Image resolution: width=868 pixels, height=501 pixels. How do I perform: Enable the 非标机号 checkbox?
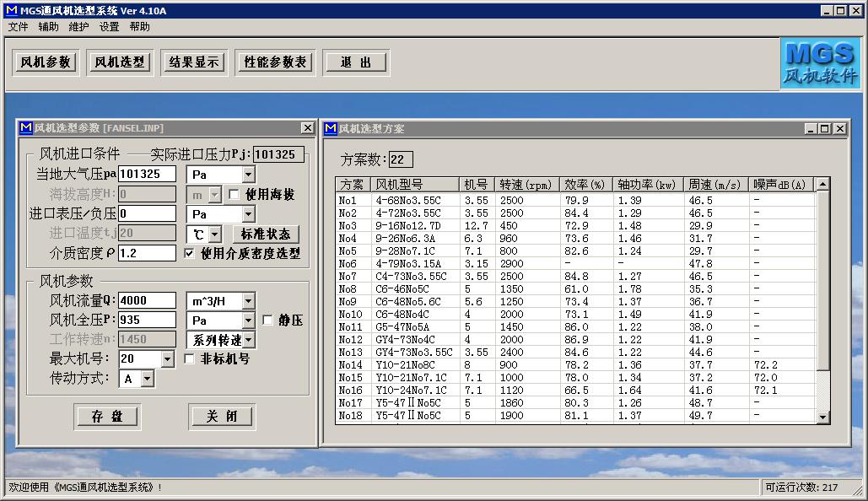(x=190, y=359)
